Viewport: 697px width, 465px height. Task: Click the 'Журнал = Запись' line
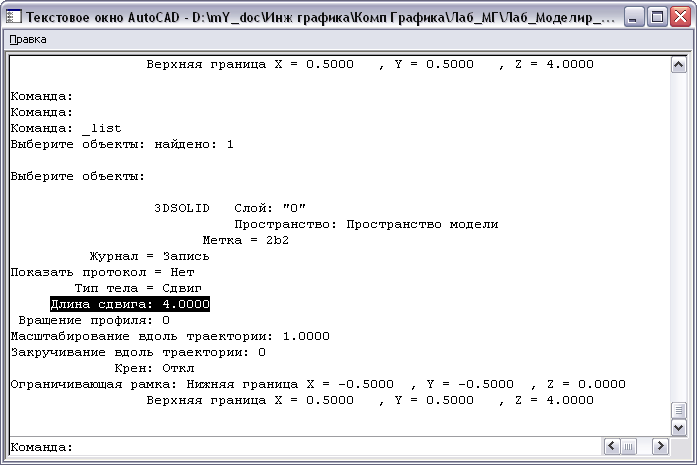point(149,256)
